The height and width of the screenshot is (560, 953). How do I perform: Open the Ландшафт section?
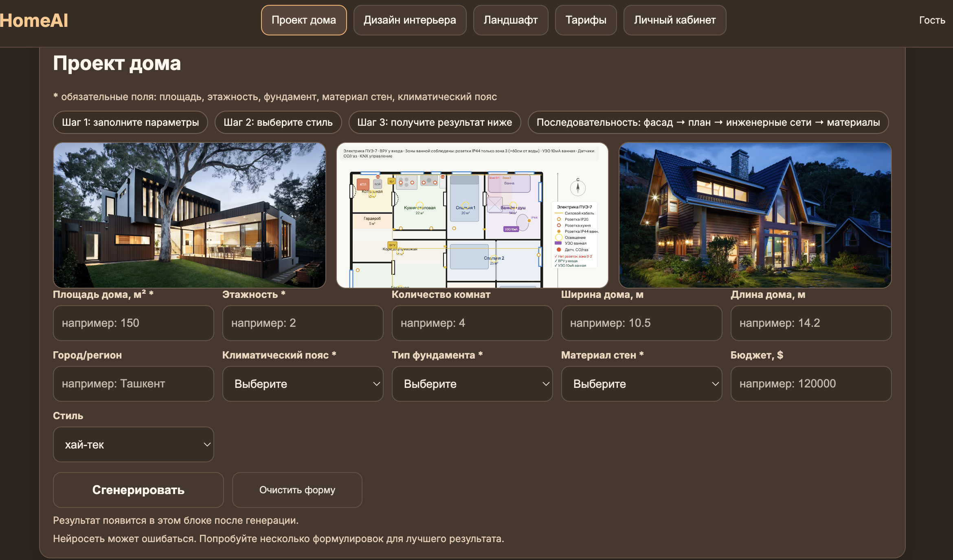pos(510,20)
